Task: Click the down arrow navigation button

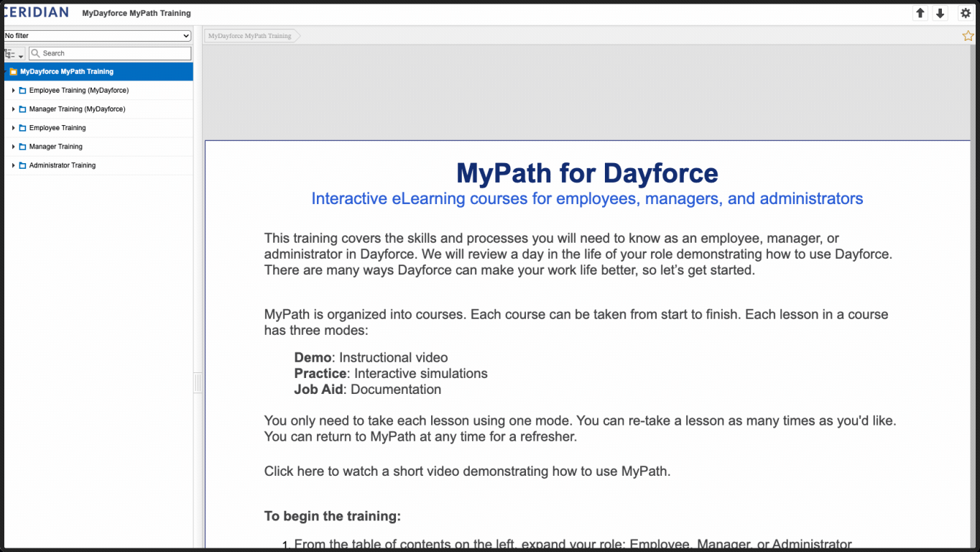Action: pyautogui.click(x=940, y=13)
